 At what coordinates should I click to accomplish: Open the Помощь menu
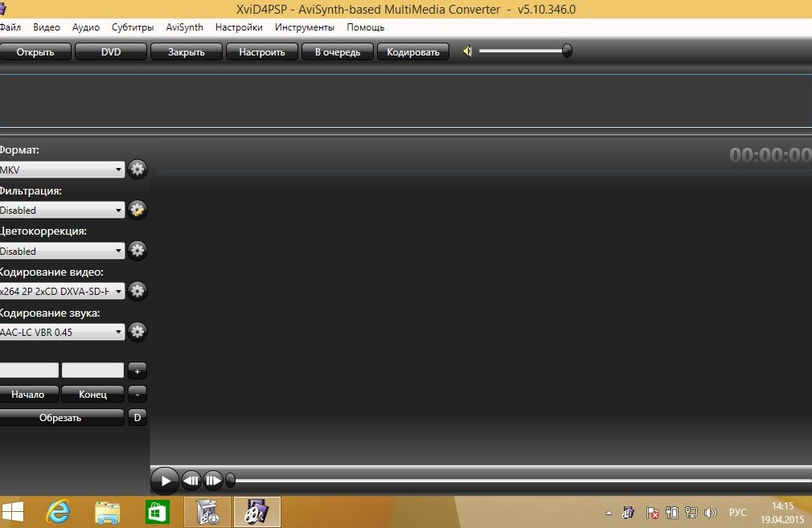(x=366, y=27)
